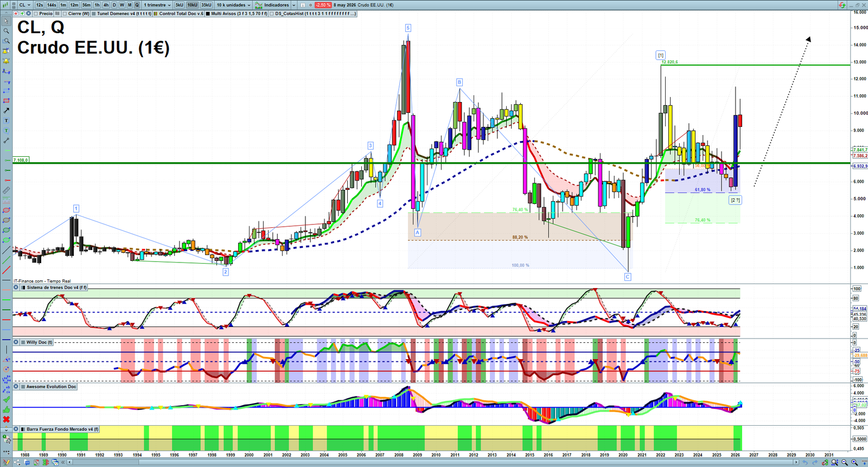Screen dimensions: 868x467
Task: Select the W weekly timeframe button
Action: point(122,5)
